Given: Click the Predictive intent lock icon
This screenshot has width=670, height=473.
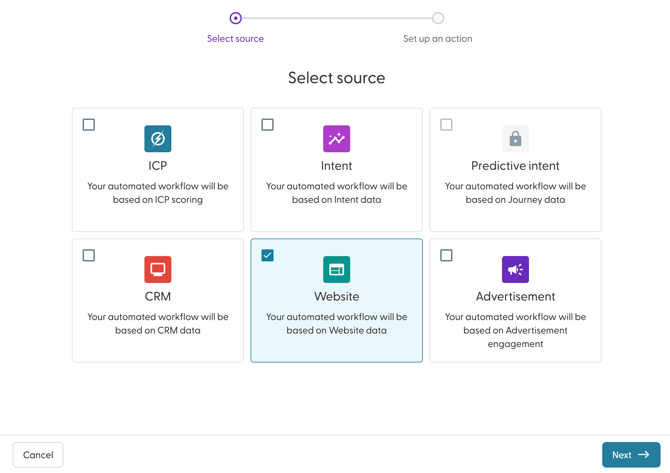Looking at the screenshot, I should coord(515,139).
